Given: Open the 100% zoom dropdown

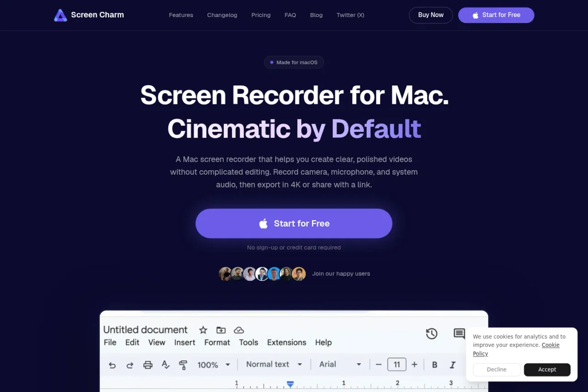Looking at the screenshot, I should point(214,365).
